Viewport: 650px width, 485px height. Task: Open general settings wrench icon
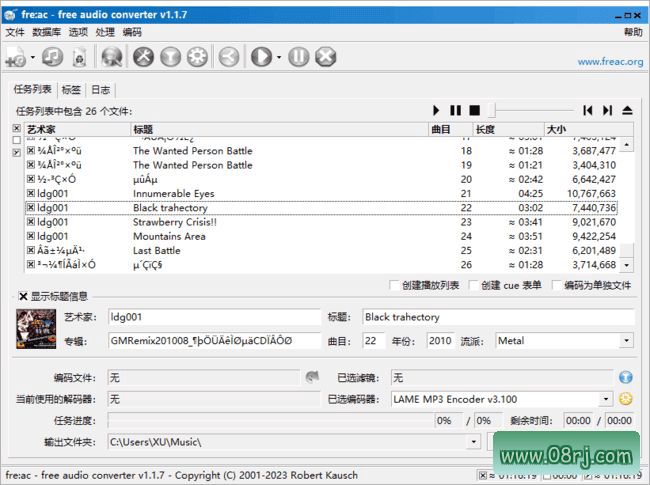[143, 58]
